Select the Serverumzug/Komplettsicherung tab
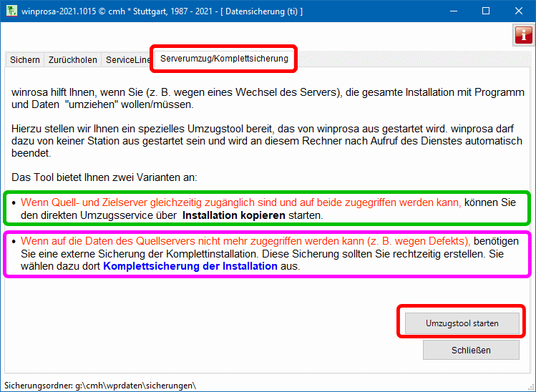This screenshot has width=536, height=392. pyautogui.click(x=224, y=59)
